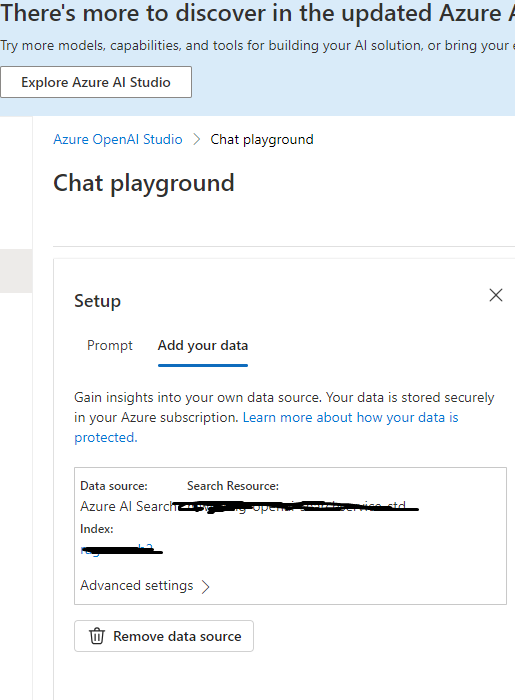Open the Azure OpenAI Studio breadcrumb link

click(x=118, y=139)
